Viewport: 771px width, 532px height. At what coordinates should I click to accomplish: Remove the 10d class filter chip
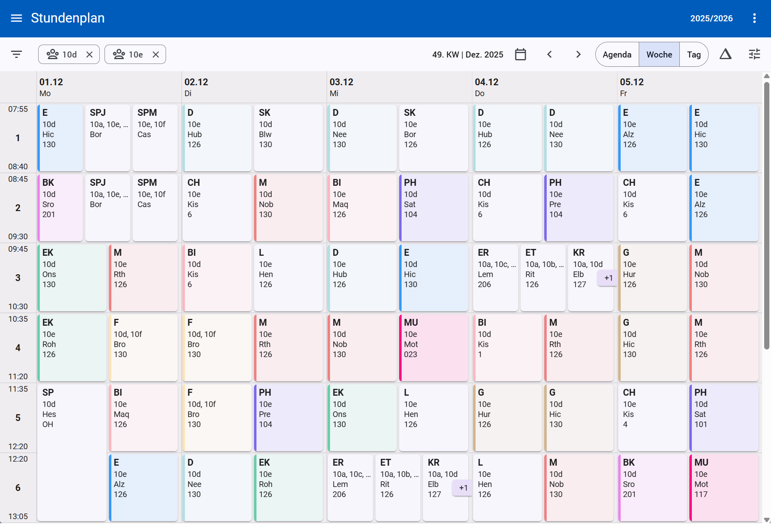tap(89, 54)
